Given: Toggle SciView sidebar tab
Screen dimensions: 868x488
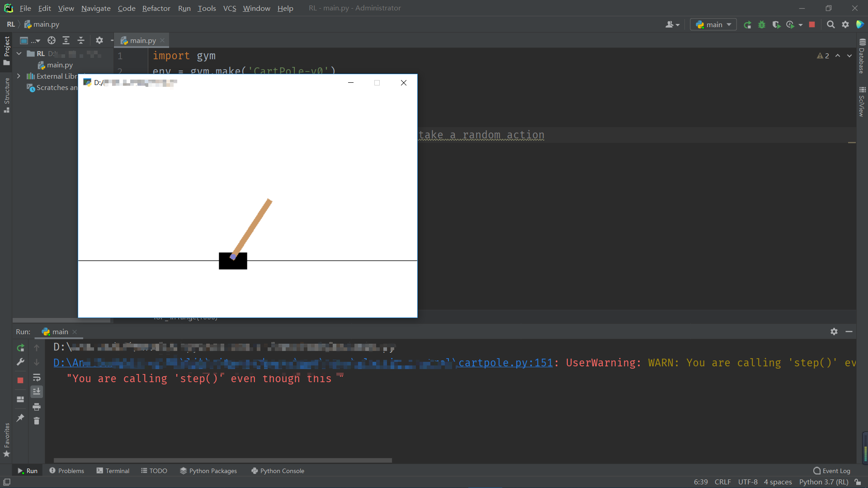Looking at the screenshot, I should 862,102.
